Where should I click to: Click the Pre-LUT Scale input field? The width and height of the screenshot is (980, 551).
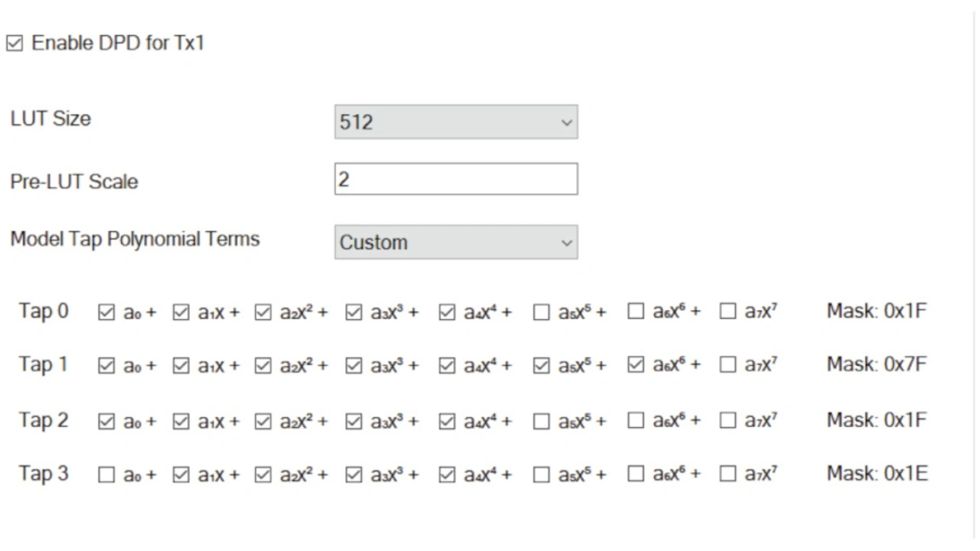[456, 179]
